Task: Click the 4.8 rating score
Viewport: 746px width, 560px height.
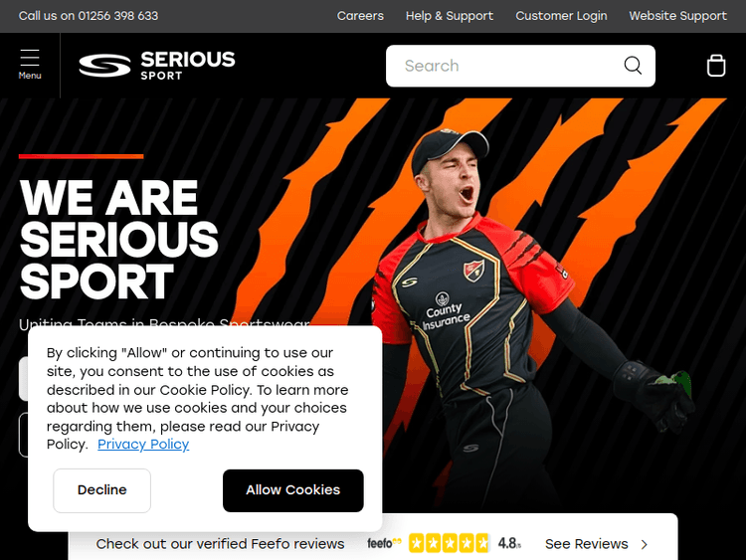Action: point(509,543)
